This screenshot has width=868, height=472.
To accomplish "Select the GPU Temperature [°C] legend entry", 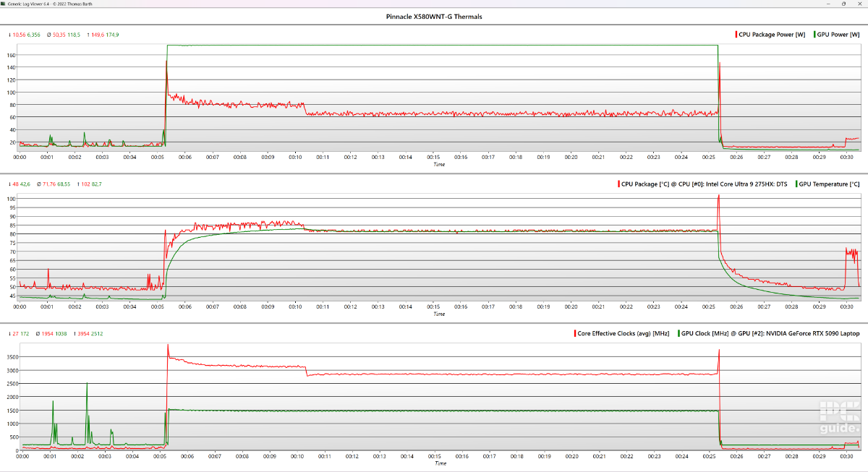I will (x=828, y=184).
